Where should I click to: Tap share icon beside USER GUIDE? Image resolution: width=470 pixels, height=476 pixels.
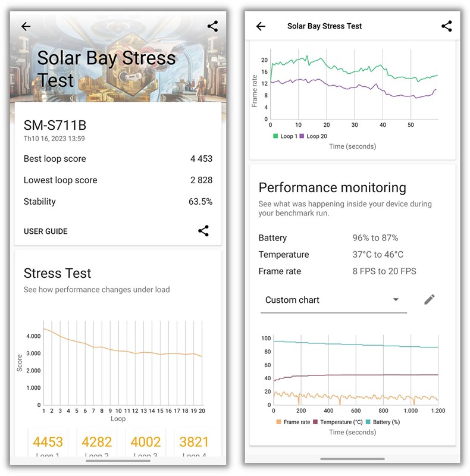203,231
